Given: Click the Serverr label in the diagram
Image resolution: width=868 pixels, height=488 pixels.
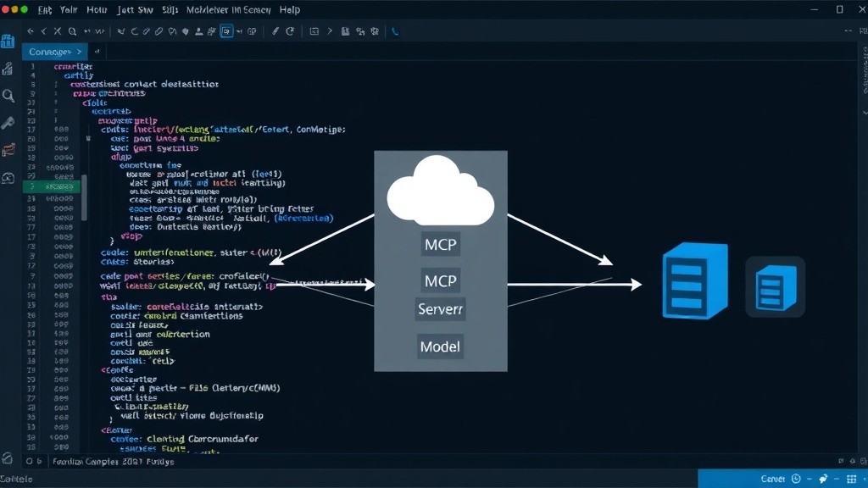Looking at the screenshot, I should [440, 309].
